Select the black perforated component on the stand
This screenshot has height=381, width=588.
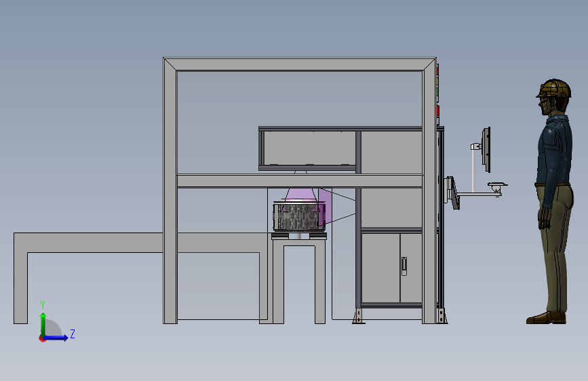click(x=299, y=217)
